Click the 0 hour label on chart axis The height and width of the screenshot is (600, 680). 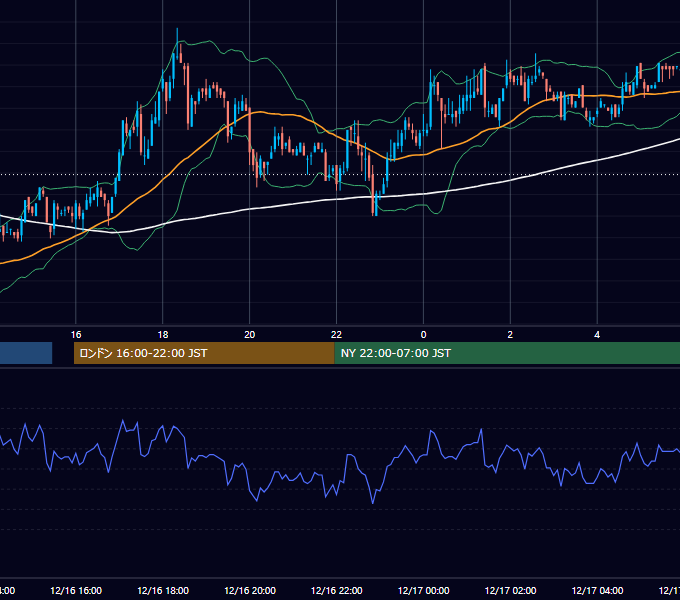coord(423,335)
